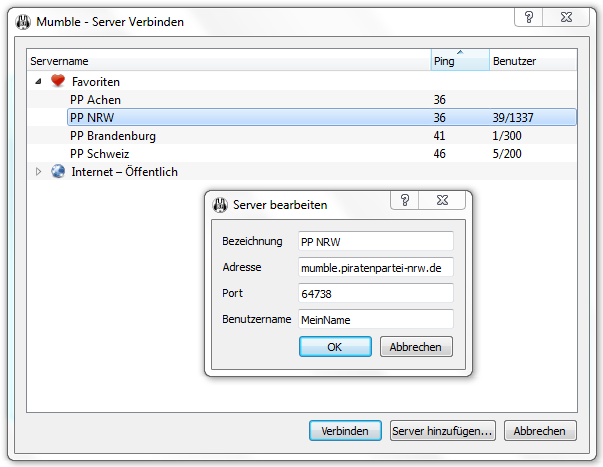Expand the Internet – Öffentlich group

(39, 172)
